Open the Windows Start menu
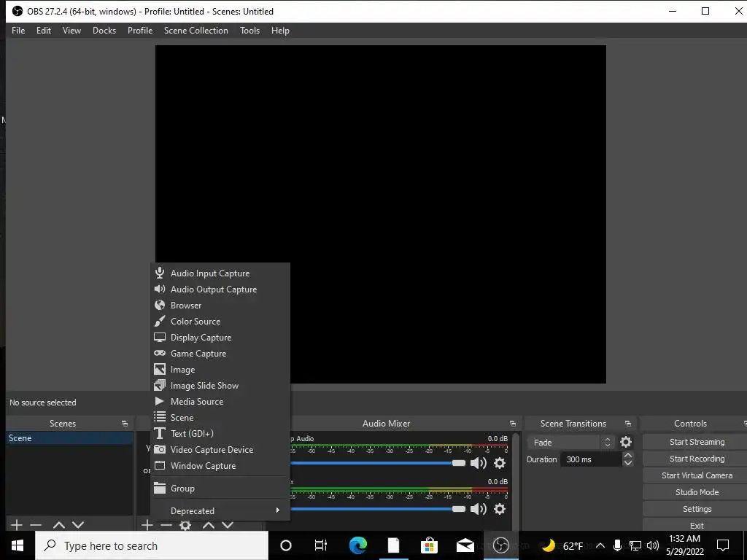747x560 pixels. point(18,545)
